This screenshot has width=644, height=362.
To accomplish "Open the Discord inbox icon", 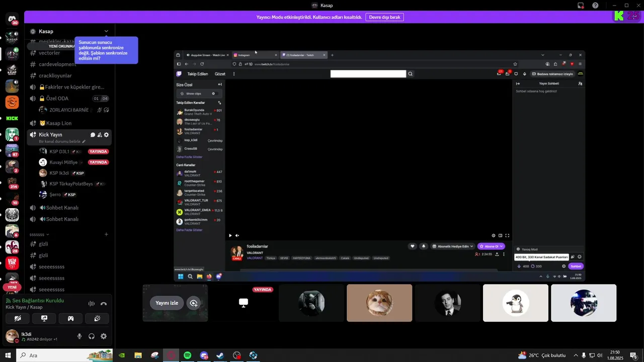I will click(x=581, y=6).
